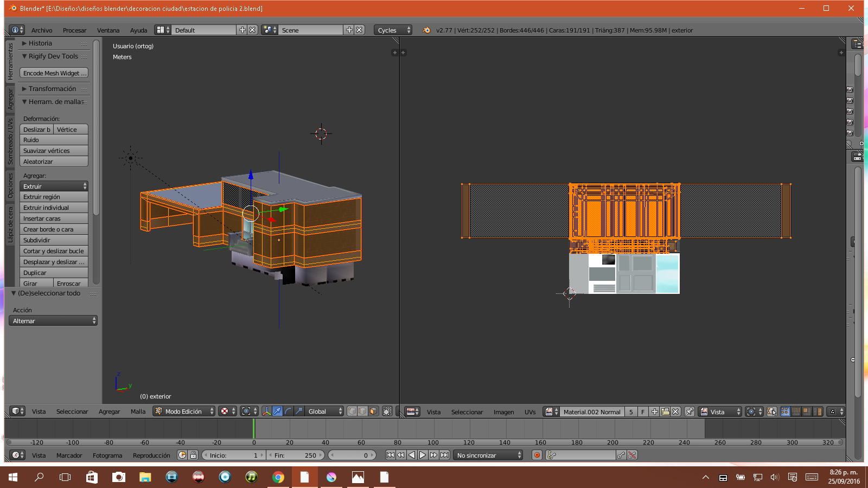Toggle limit selection to visible button
The height and width of the screenshot is (488, 868).
387,412
